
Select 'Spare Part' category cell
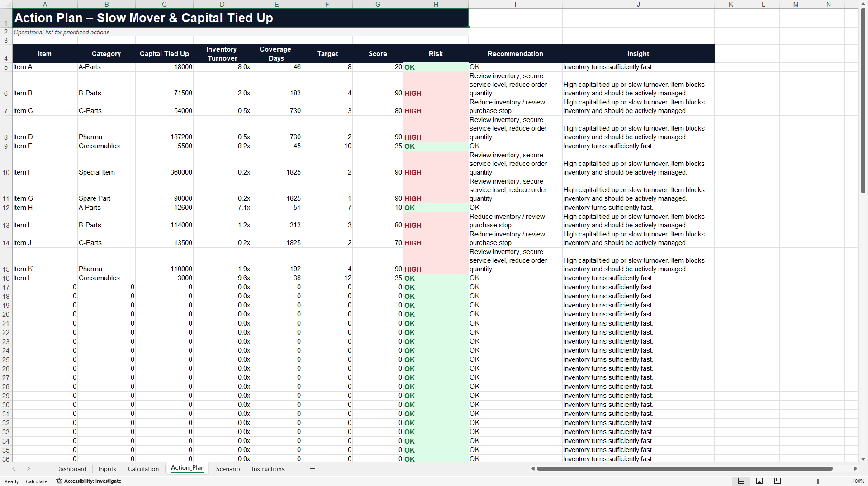(x=106, y=190)
